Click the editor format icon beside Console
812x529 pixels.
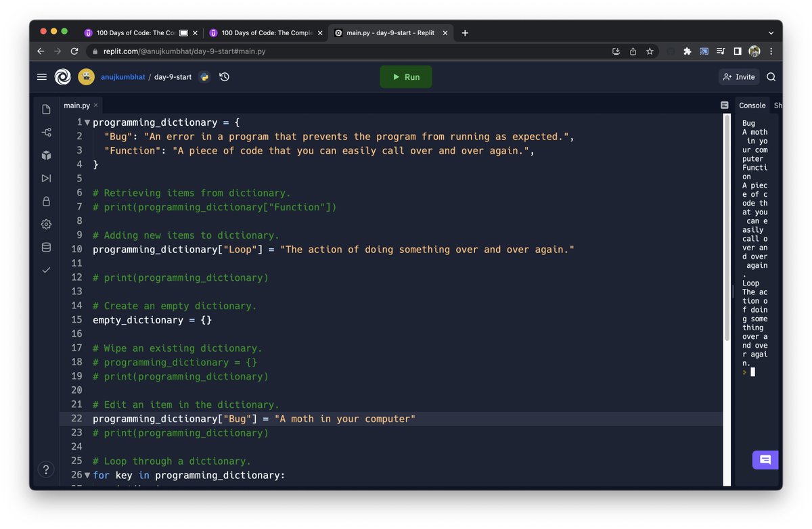click(x=725, y=106)
